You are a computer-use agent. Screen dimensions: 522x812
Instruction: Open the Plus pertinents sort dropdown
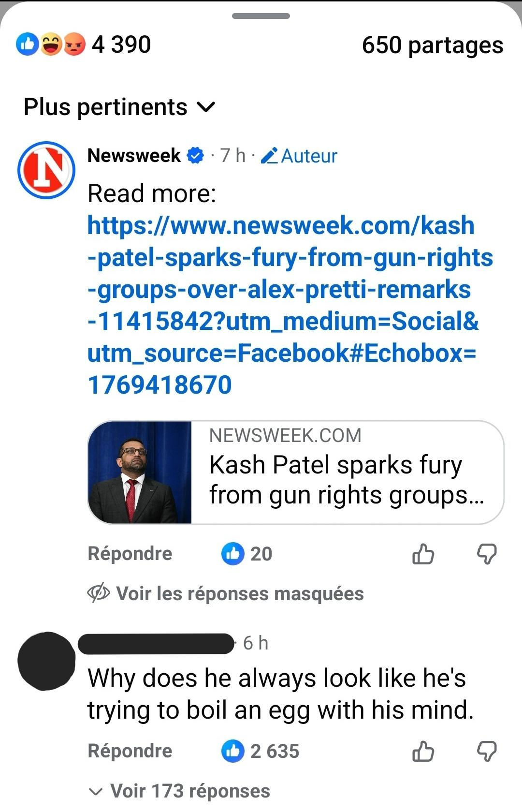coord(119,107)
